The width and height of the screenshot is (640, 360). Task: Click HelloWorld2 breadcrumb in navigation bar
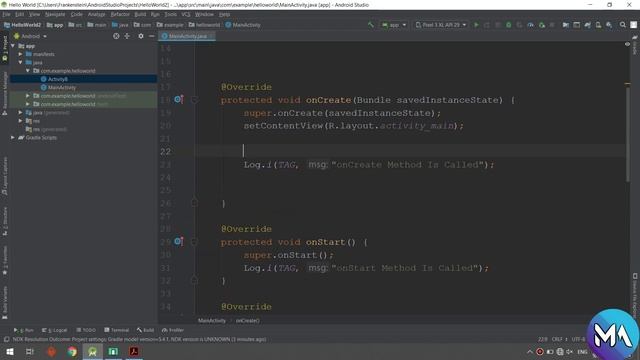click(x=23, y=25)
